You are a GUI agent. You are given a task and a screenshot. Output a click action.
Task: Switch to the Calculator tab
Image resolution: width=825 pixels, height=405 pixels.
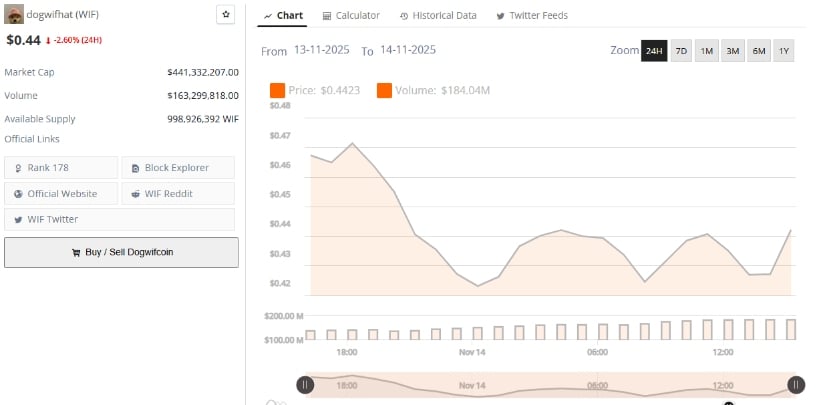click(x=351, y=16)
